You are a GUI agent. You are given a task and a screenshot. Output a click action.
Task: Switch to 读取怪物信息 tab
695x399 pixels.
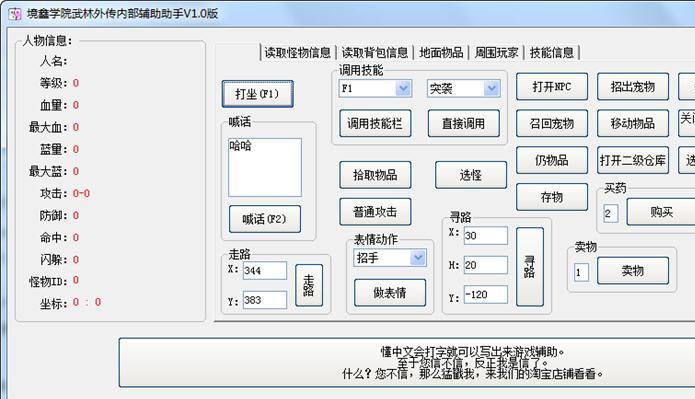tap(297, 53)
